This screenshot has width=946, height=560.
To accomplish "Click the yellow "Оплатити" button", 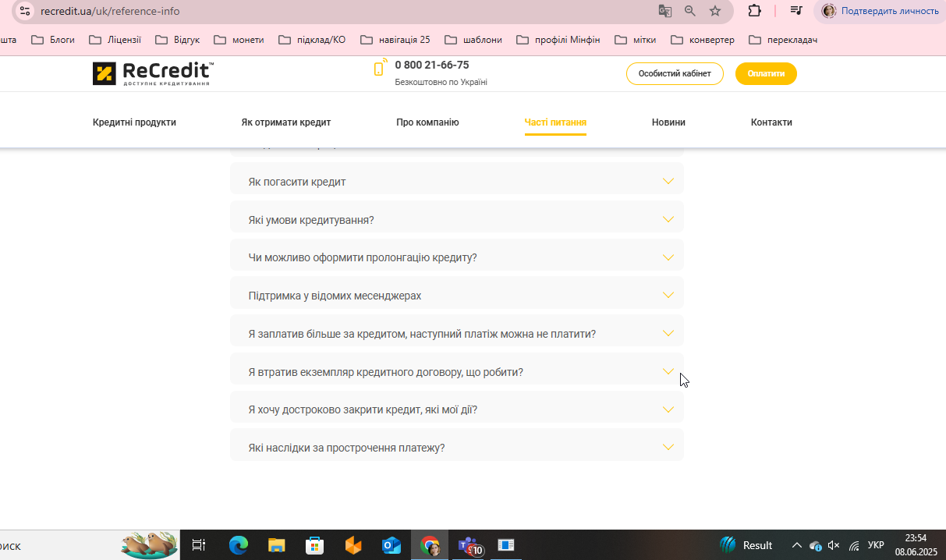I will pyautogui.click(x=766, y=73).
